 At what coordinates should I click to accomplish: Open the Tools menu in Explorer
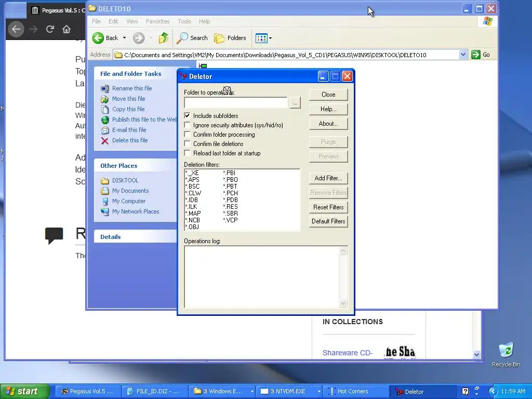(x=184, y=21)
